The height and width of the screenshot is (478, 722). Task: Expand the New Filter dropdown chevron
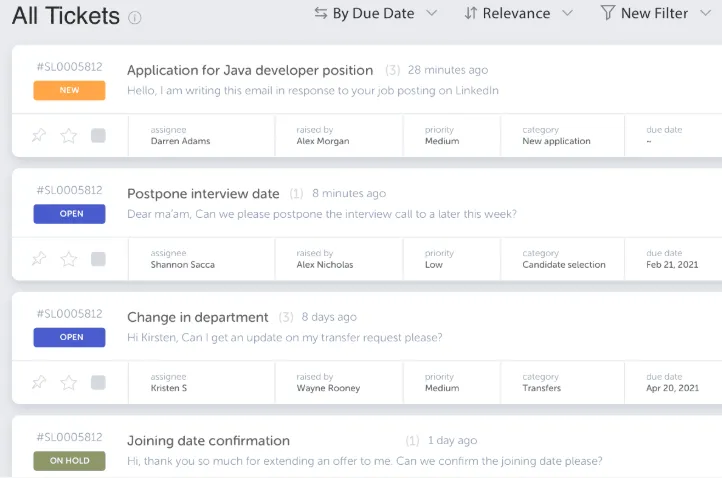705,13
